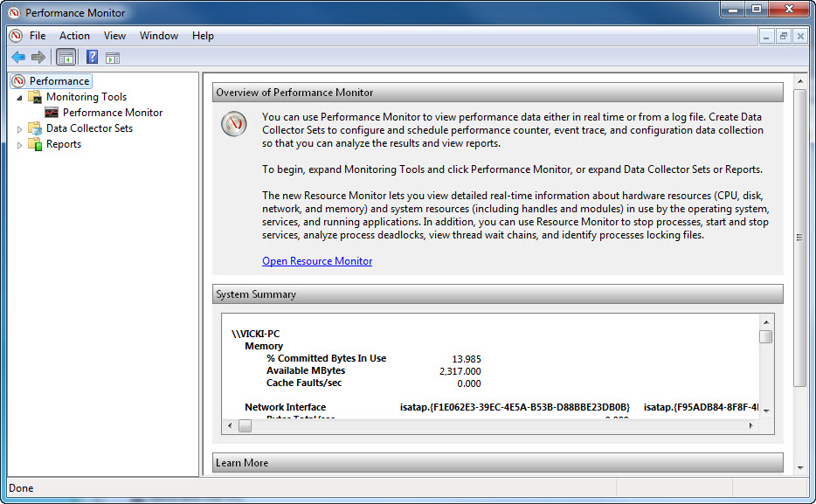Image resolution: width=816 pixels, height=504 pixels.
Task: Open the Help toolbar icon
Action: tap(92, 57)
